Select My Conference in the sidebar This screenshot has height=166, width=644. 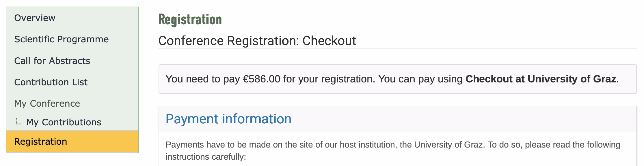[47, 104]
